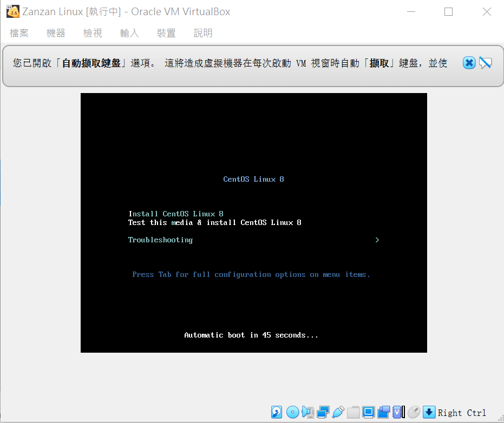The width and height of the screenshot is (504, 423).
Task: Click the Right Ctrl host key label
Action: (462, 413)
